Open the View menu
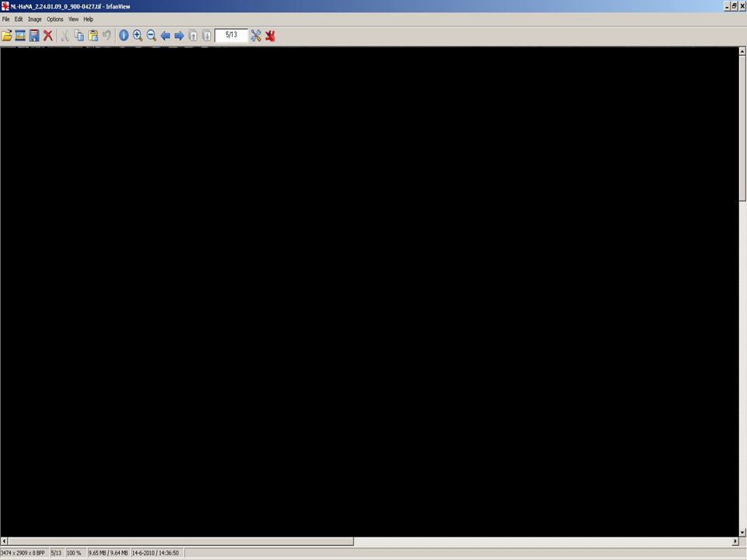Screen dimensions: 747x560 (x=73, y=19)
